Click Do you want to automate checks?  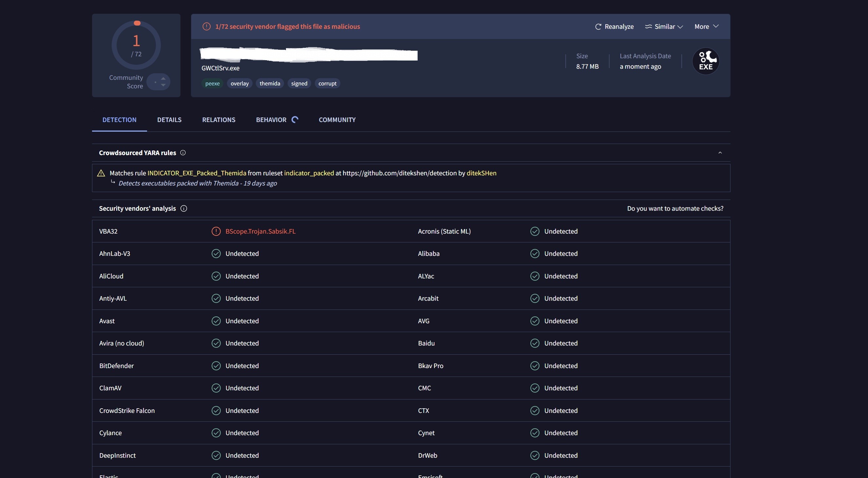click(675, 208)
